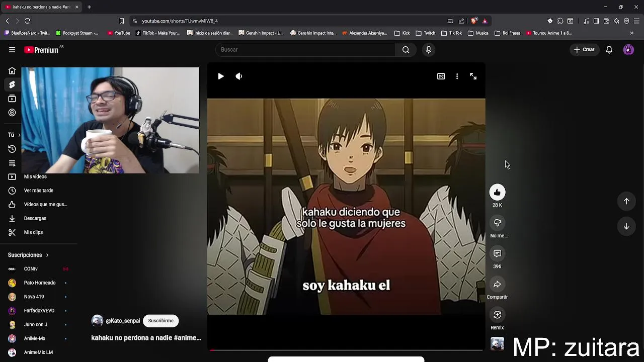Open the Twitch bookmarks folder
The image size is (644, 362).
pyautogui.click(x=426, y=33)
